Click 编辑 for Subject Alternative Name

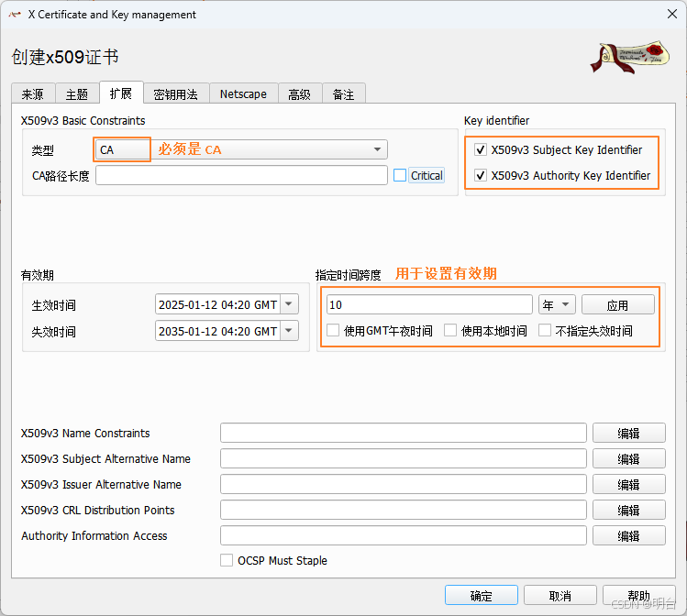[x=629, y=459]
